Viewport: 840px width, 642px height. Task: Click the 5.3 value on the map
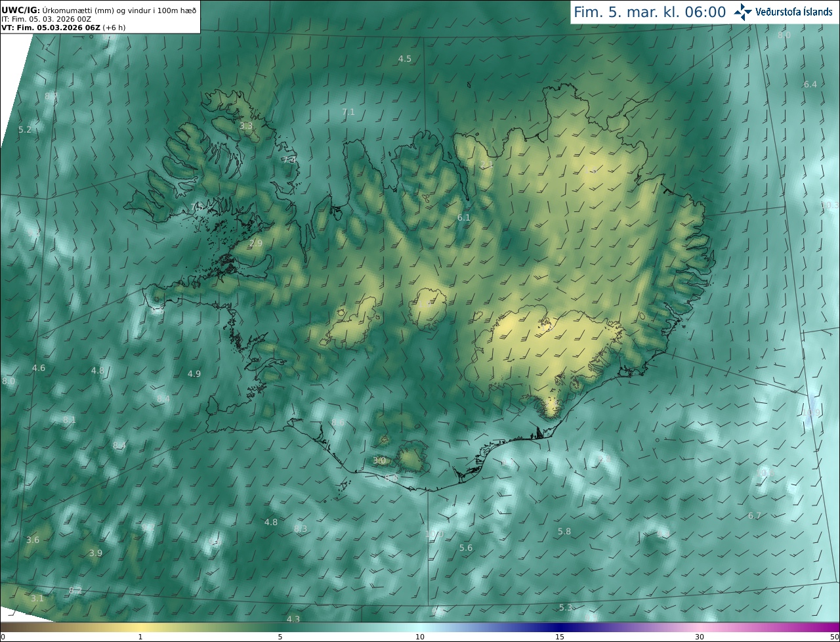click(566, 607)
